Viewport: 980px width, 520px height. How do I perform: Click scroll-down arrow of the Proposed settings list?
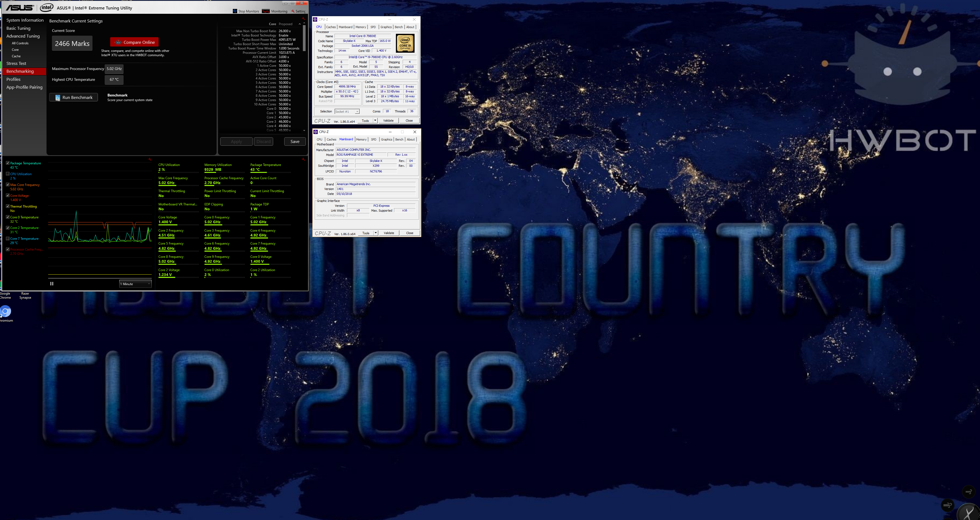click(x=304, y=130)
